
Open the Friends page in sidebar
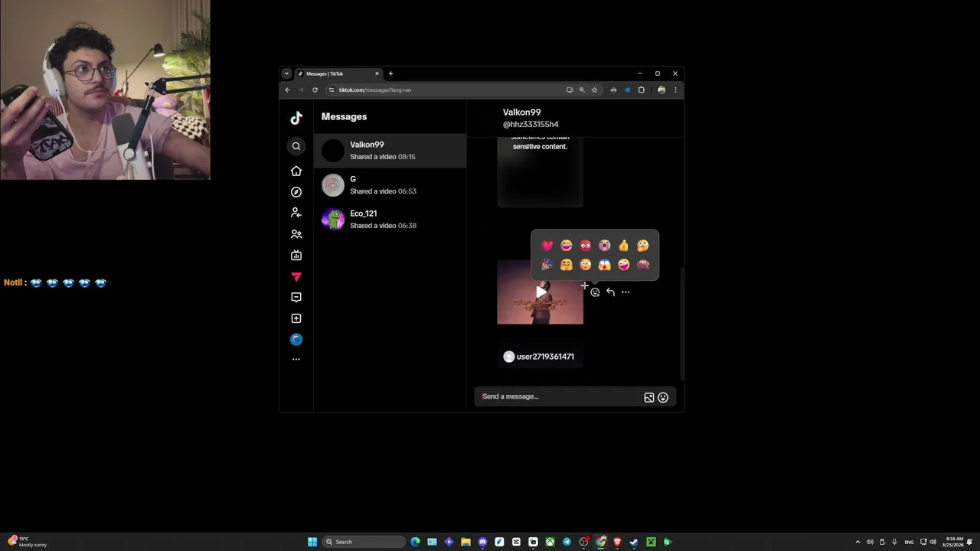tap(296, 234)
